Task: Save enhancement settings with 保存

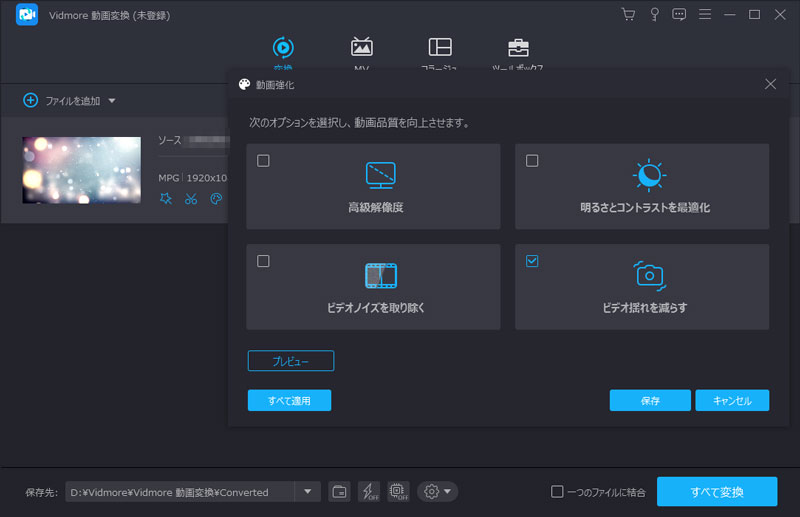Action: click(650, 401)
